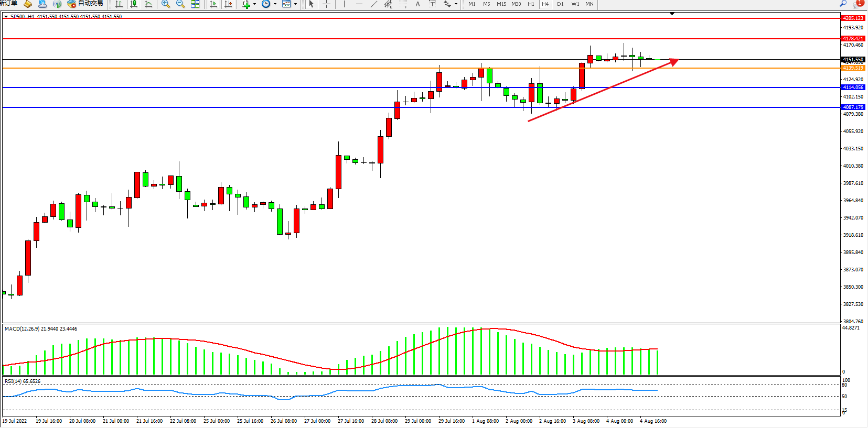Viewport: 868px width, 428px height.
Task: Click the red 4178.421 price label
Action: 853,39
